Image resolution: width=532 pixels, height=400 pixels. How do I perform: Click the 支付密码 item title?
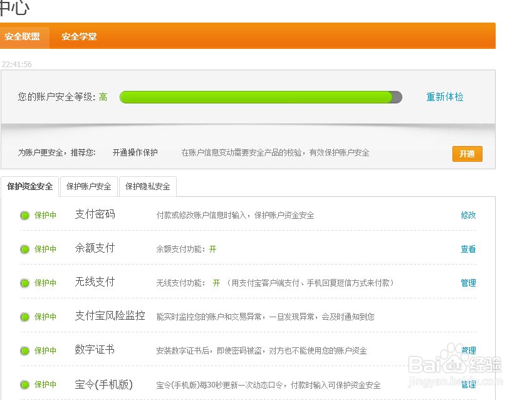[95, 214]
